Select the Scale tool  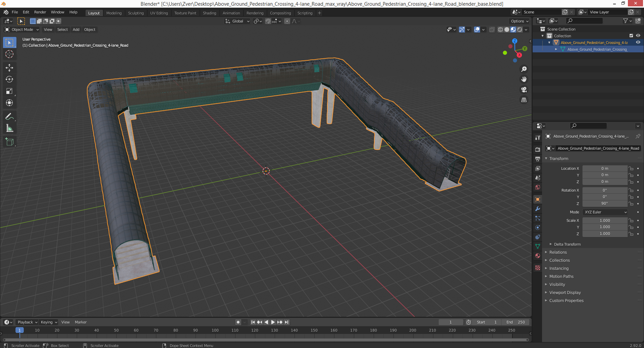click(x=9, y=91)
